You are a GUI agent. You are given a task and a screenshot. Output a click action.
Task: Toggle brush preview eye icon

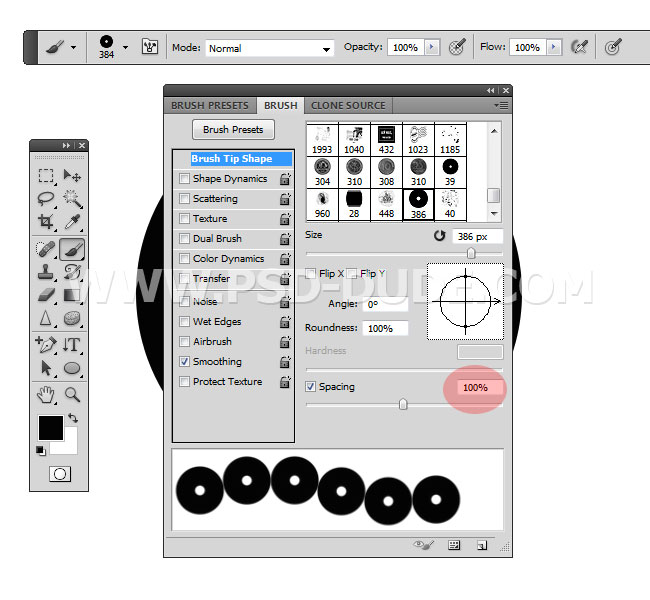point(423,545)
